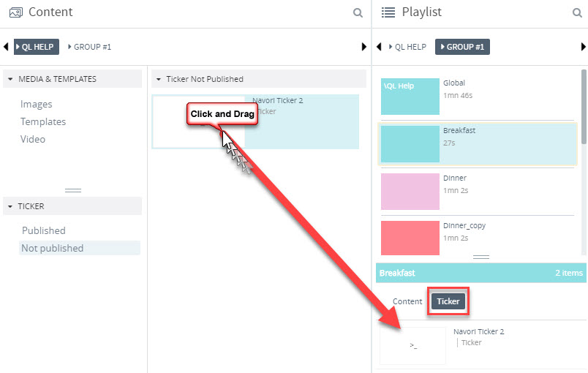Open search in the Content panel
Viewport: 588px width, 373px height.
[x=358, y=12]
